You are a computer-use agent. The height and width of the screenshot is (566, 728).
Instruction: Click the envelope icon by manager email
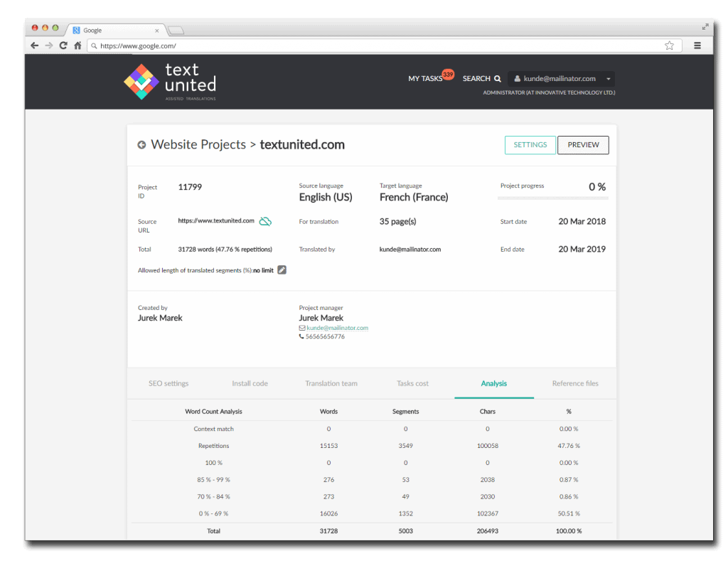(x=301, y=328)
